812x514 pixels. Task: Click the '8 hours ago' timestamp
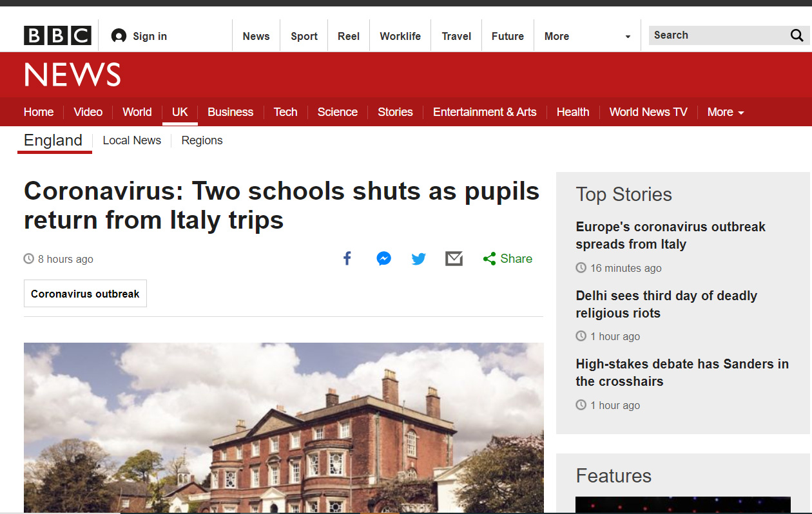(x=65, y=259)
